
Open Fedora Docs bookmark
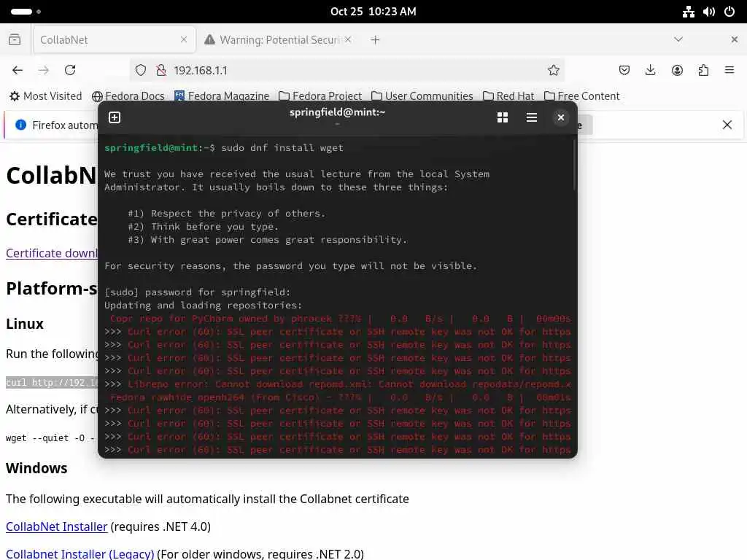point(128,96)
